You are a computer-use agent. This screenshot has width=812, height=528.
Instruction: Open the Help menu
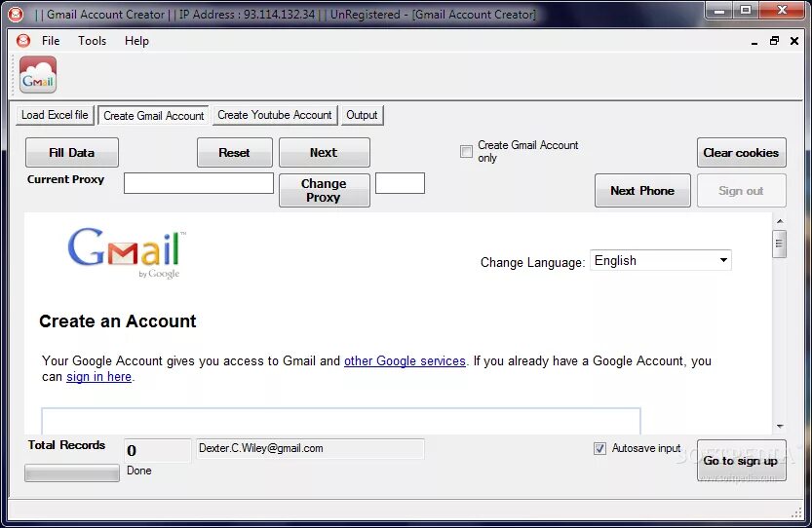(x=136, y=40)
